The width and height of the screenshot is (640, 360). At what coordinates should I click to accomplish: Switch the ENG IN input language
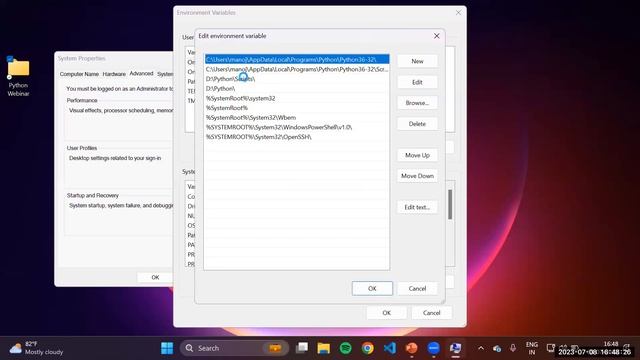tap(531, 348)
